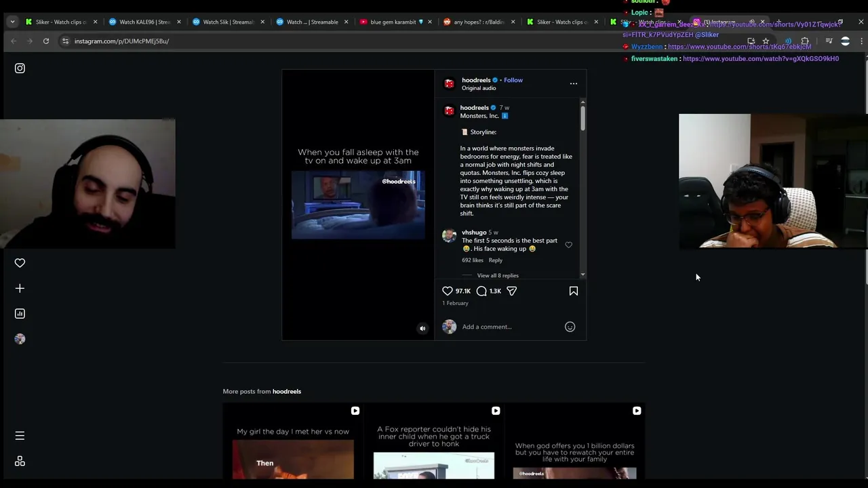
Task: Play the video of the bedroom TV reel
Action: pos(358,205)
